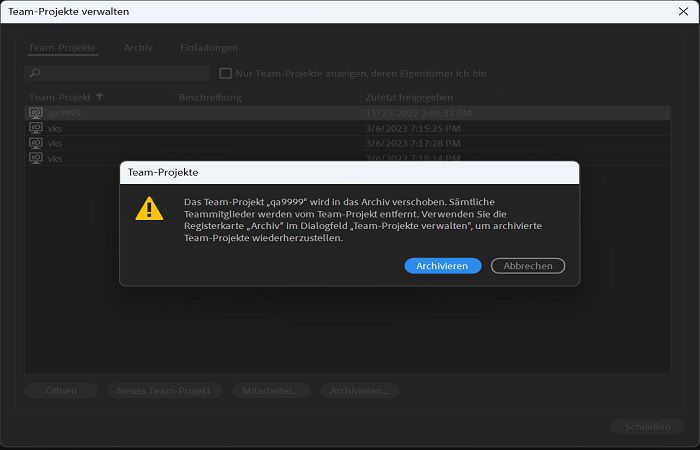Click the yellow warning triangle icon

pos(149,209)
